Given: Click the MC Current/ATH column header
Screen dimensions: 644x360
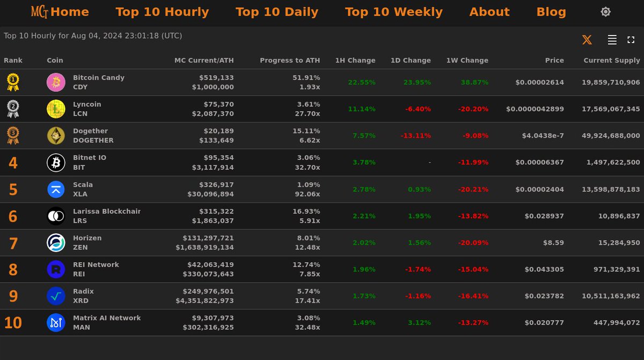Looking at the screenshot, I should click(x=204, y=60).
